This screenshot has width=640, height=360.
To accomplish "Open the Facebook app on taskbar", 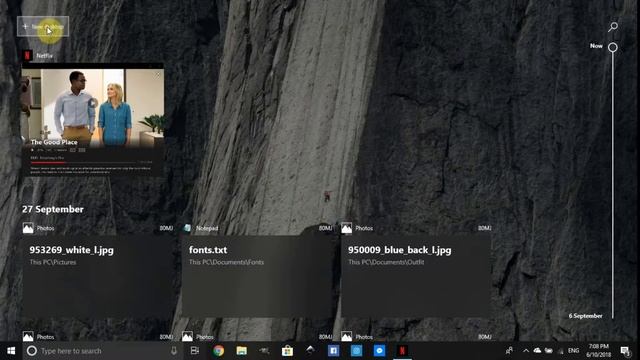I will [333, 351].
